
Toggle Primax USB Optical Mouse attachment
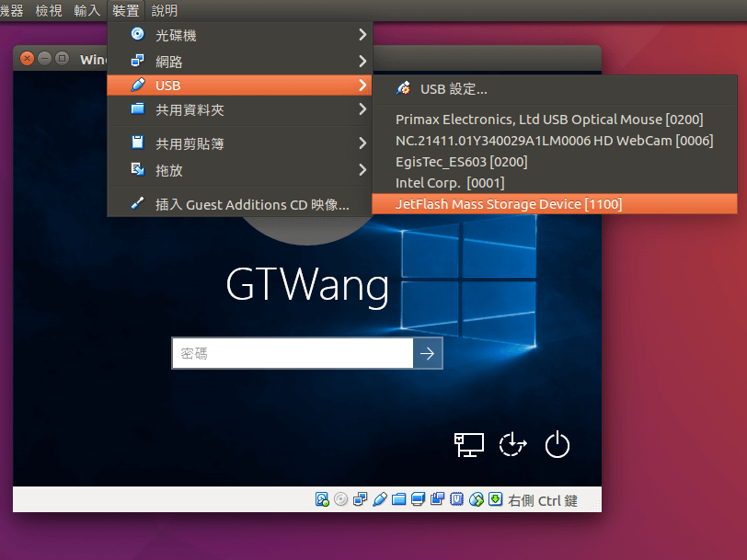pyautogui.click(x=548, y=120)
